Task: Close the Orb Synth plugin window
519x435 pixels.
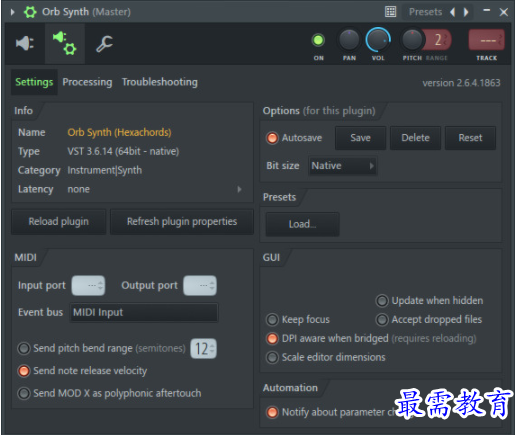Action: 504,12
